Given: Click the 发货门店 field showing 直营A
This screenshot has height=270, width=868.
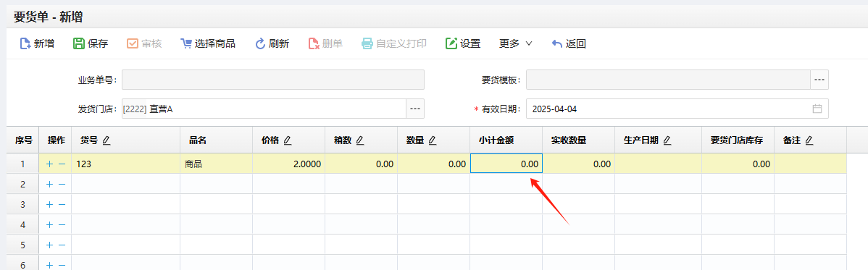Looking at the screenshot, I should 264,109.
